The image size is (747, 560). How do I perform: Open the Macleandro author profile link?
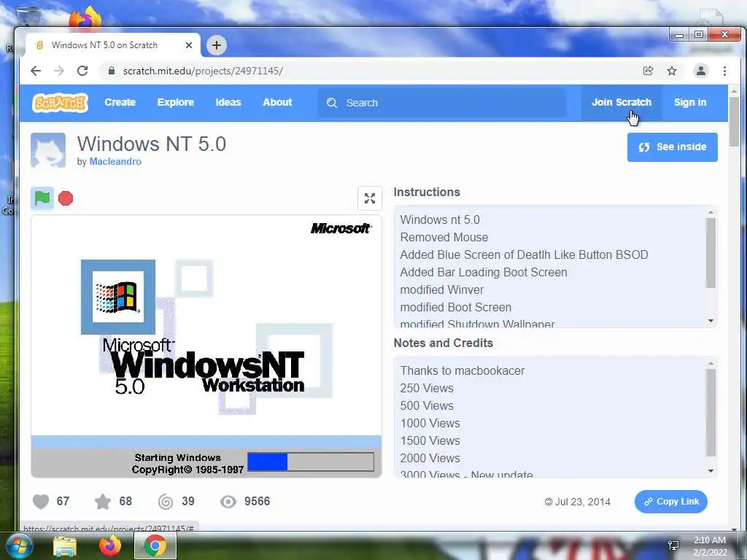click(x=115, y=161)
